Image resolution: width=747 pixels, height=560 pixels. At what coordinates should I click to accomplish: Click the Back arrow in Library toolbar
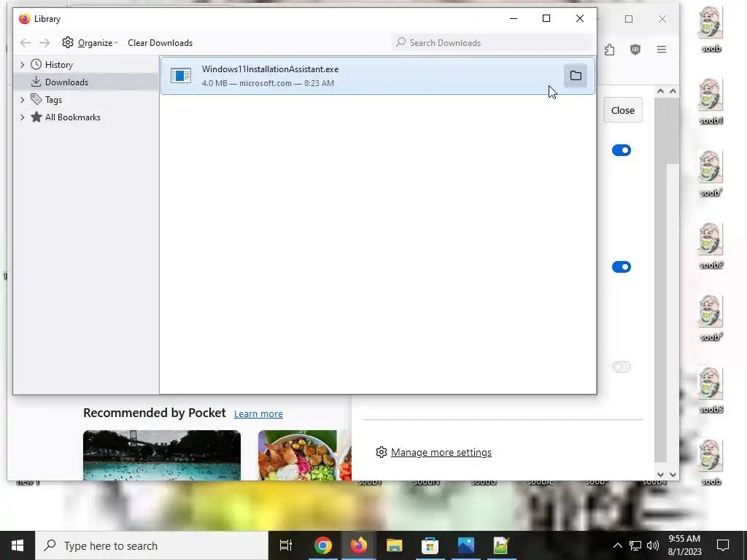click(x=26, y=43)
